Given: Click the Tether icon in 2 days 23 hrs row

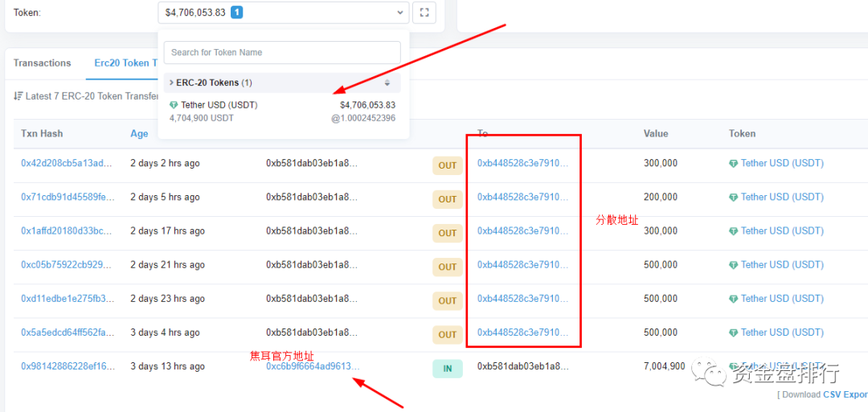Looking at the screenshot, I should (x=734, y=300).
